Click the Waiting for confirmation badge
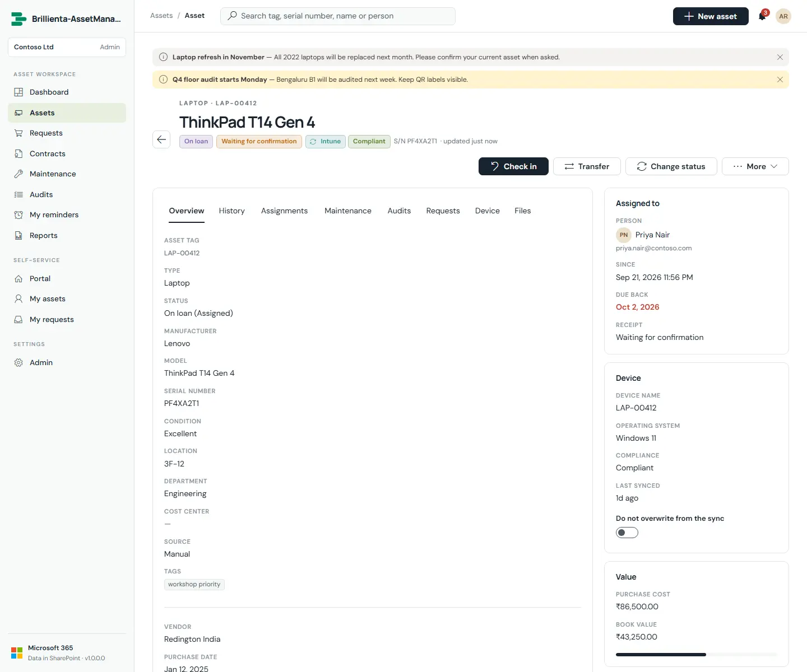Image resolution: width=807 pixels, height=672 pixels. [x=259, y=142]
